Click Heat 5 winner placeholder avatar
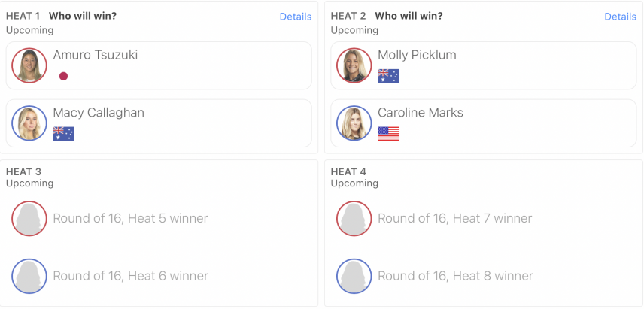644x309 pixels. click(29, 218)
